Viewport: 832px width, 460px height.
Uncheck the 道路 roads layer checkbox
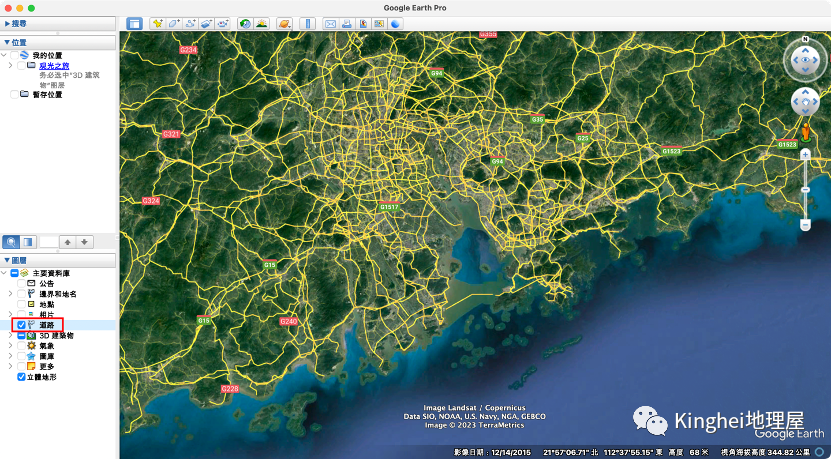22,325
